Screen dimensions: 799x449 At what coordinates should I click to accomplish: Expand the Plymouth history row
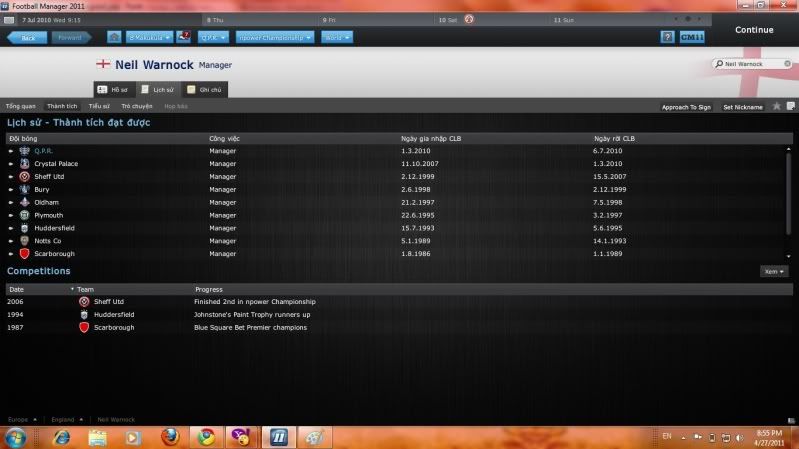coord(11,215)
